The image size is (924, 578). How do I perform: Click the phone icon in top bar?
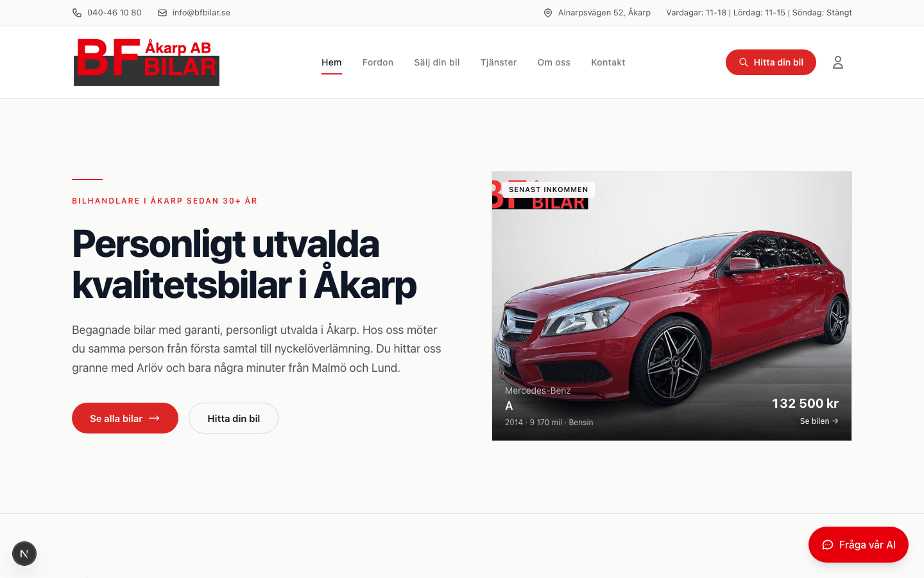[x=77, y=13]
